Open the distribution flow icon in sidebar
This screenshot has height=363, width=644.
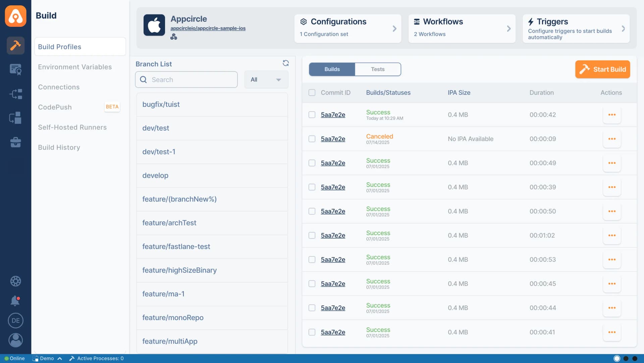(x=15, y=94)
